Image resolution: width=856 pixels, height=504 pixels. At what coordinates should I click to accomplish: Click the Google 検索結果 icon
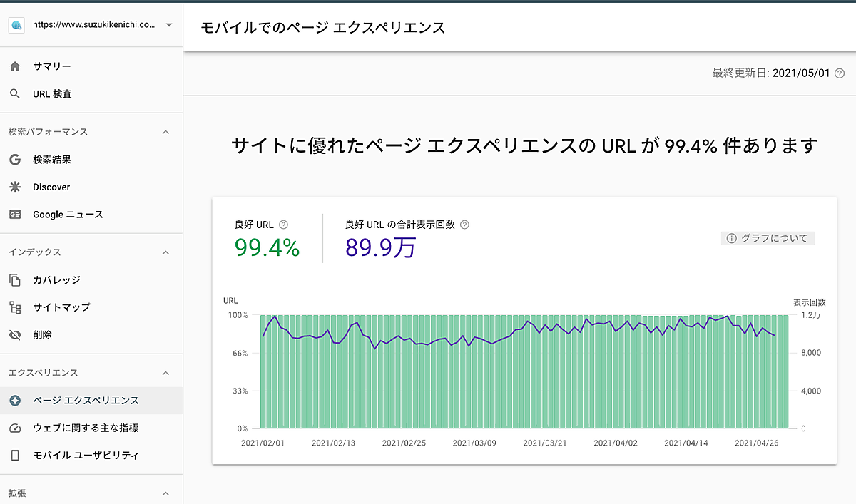[x=15, y=160]
